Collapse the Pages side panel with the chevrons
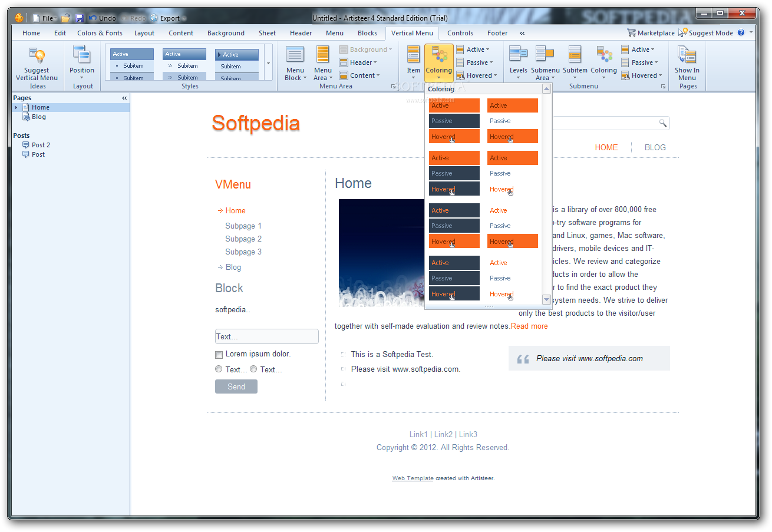Viewport: 772px width, 532px height. pos(124,98)
